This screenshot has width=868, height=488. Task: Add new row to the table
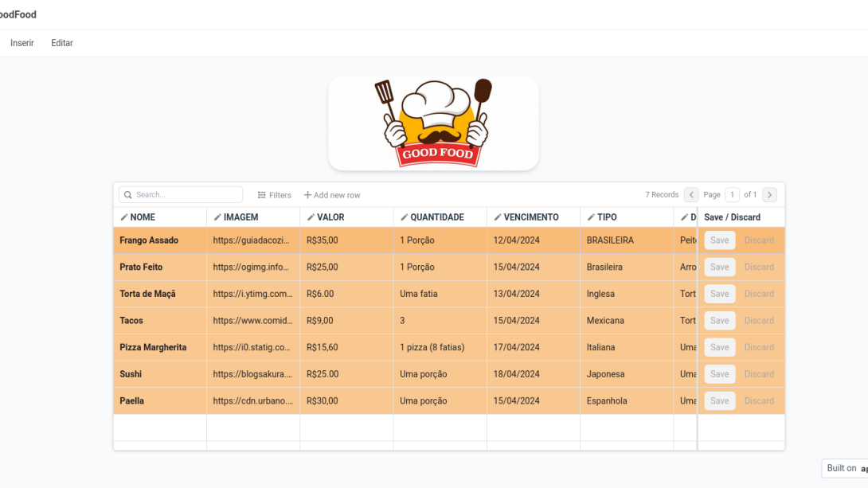click(332, 195)
